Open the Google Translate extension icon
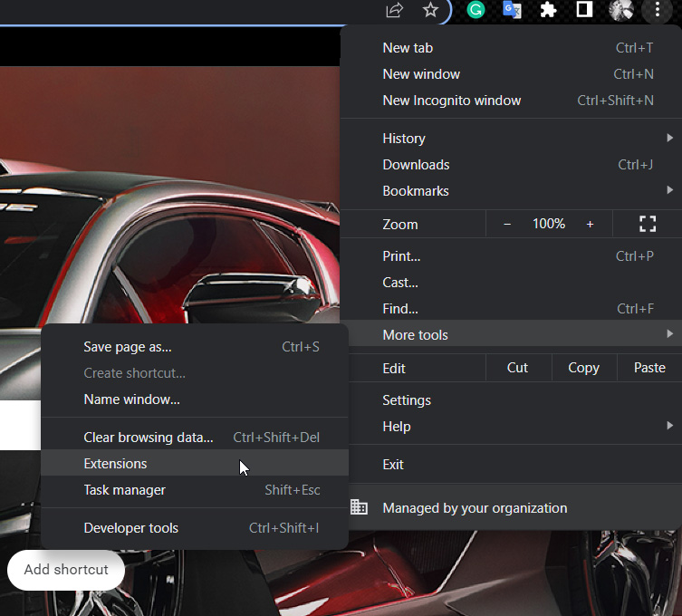This screenshot has height=616, width=682. coord(512,10)
